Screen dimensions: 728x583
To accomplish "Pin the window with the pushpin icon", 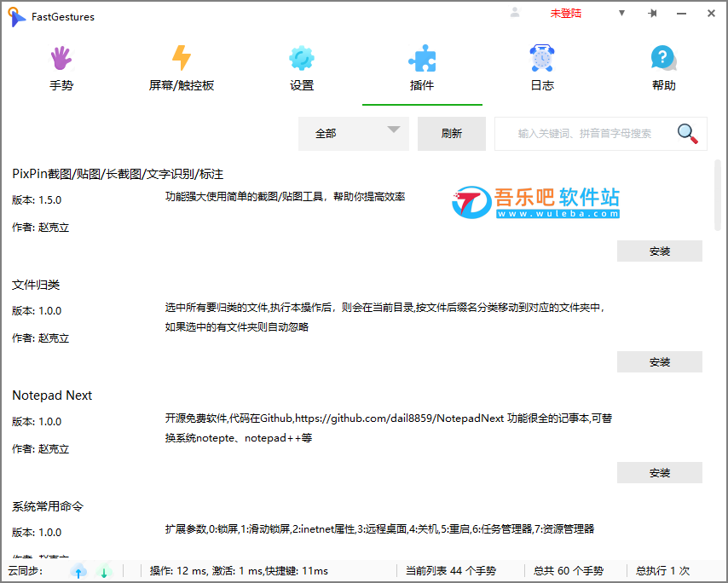I will 652,13.
